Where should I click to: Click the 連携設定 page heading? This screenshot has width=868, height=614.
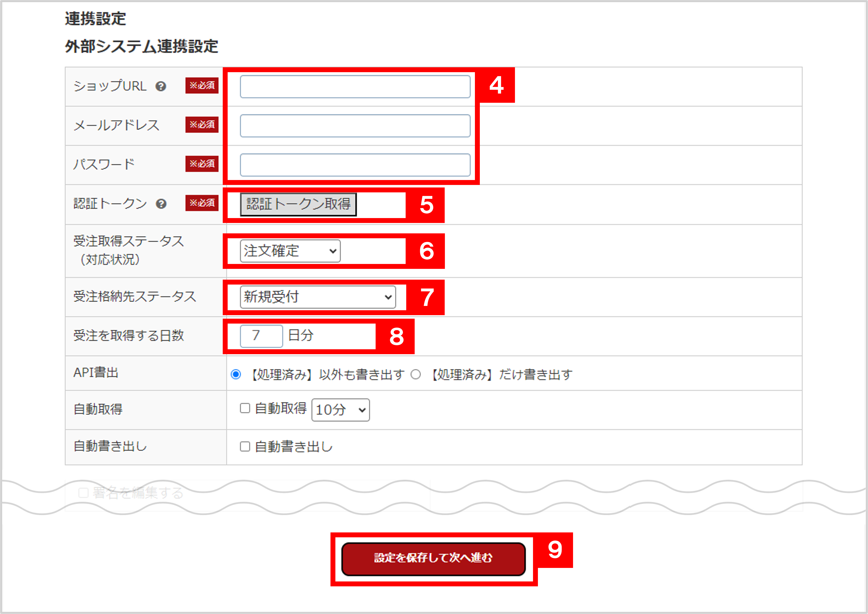[x=95, y=18]
